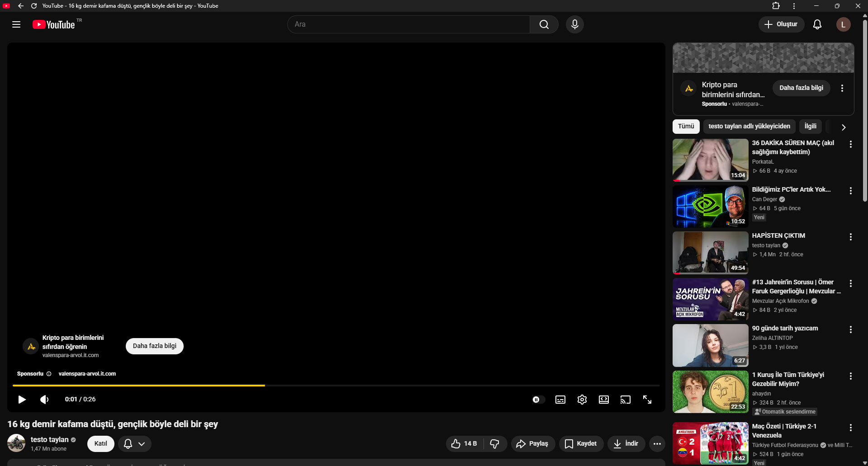Open options for Bildiğimiz PC'ler video
Viewport: 868px width, 466px height.
coord(851,191)
